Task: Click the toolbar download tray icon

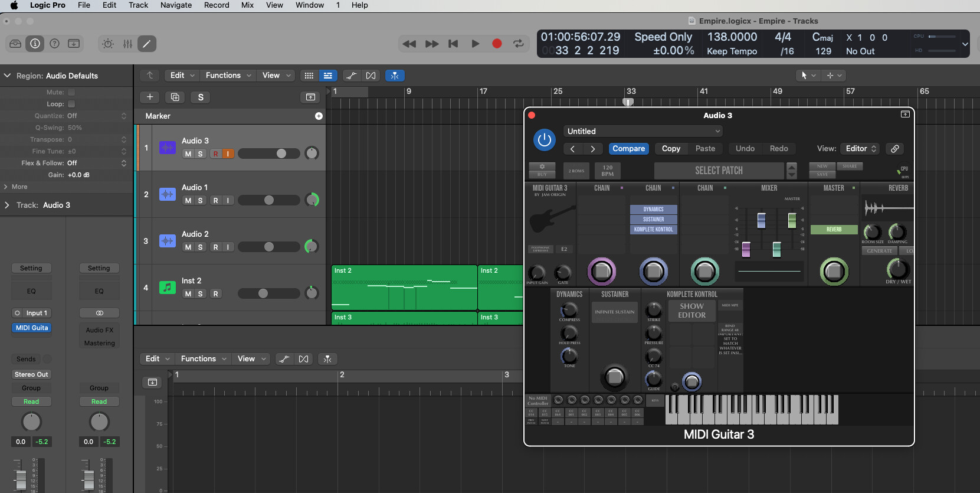Action: point(74,44)
